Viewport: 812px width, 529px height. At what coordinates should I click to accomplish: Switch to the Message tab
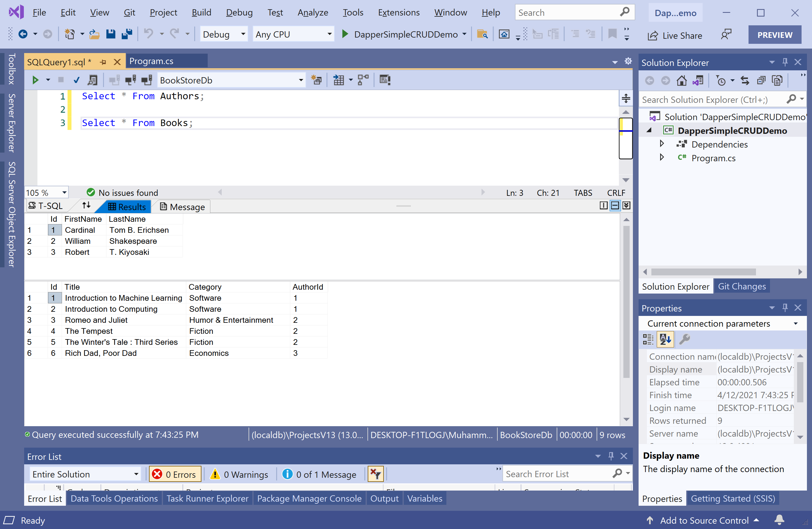pos(183,207)
